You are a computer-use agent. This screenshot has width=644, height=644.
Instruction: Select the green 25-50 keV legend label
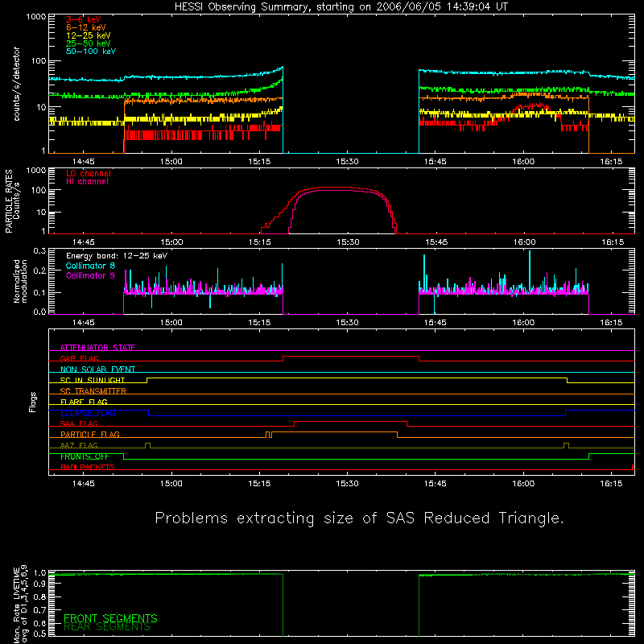pos(89,43)
